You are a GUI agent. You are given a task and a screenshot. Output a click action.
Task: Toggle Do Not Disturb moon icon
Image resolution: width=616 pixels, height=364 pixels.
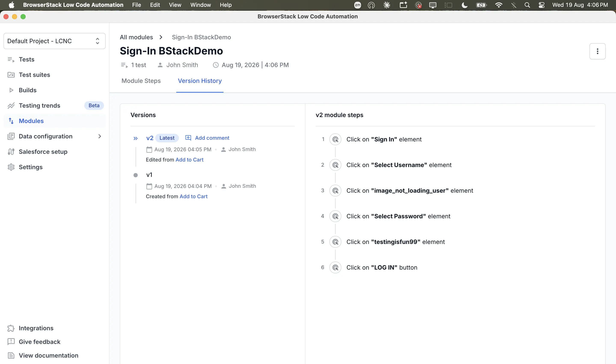[464, 5]
